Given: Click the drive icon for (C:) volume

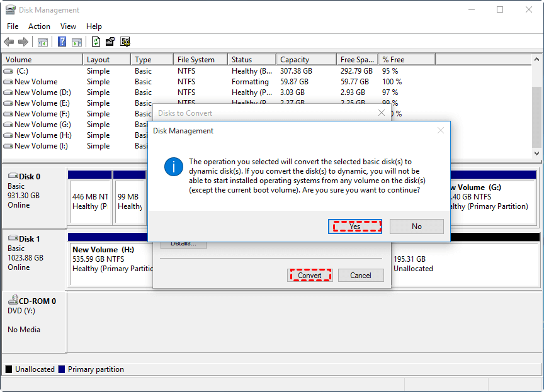Looking at the screenshot, I should pos(8,71).
